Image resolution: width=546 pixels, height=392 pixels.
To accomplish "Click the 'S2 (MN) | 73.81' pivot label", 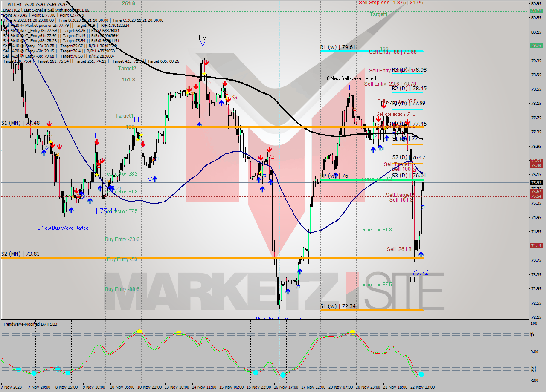I will point(21,254).
